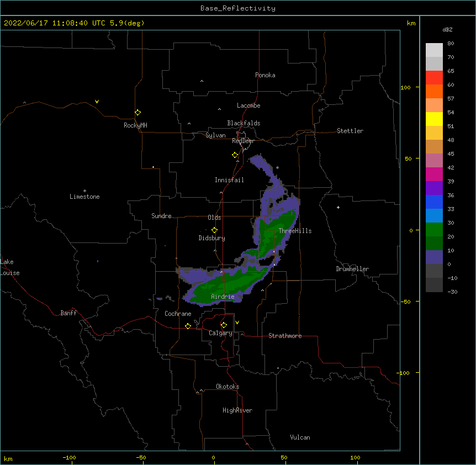The height and width of the screenshot is (465, 476).
Task: Click the Stettler city label
Action: pos(350,131)
